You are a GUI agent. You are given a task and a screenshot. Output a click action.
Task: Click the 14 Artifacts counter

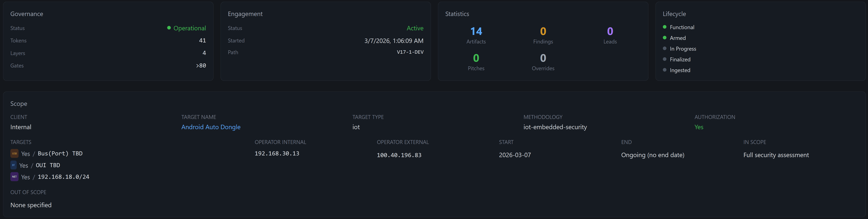[x=476, y=31]
